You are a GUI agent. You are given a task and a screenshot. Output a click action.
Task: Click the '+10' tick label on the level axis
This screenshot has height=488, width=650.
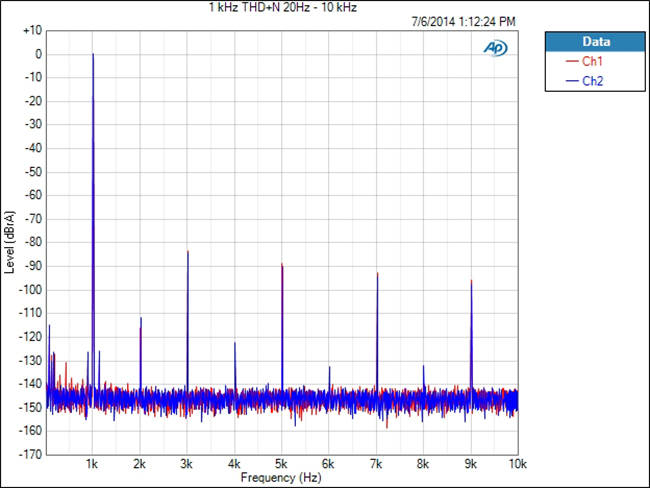click(x=31, y=31)
